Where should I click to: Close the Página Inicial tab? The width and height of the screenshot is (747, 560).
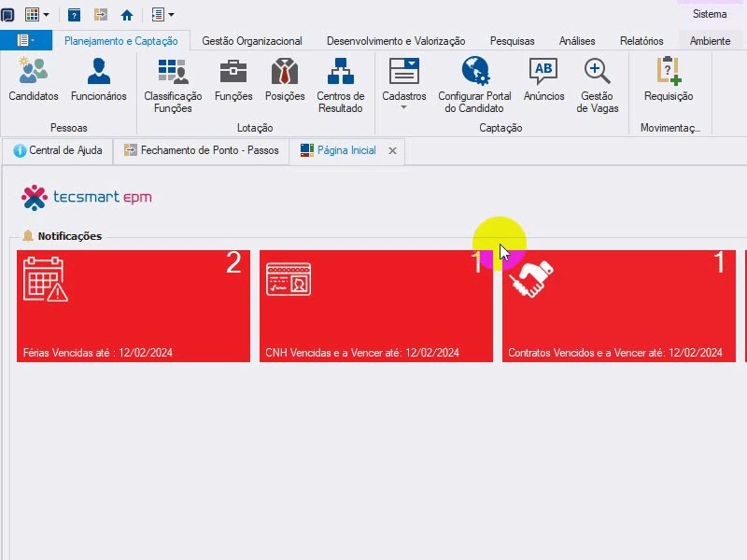pyautogui.click(x=392, y=151)
